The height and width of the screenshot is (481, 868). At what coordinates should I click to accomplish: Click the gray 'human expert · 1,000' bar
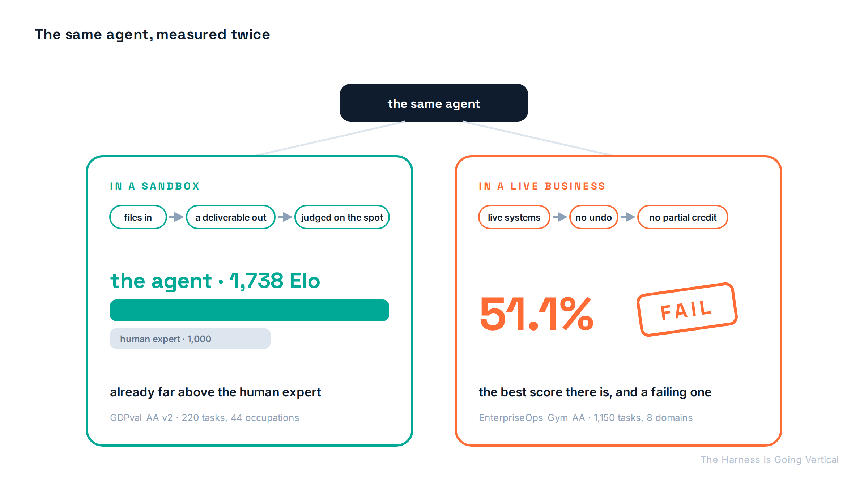(190, 339)
